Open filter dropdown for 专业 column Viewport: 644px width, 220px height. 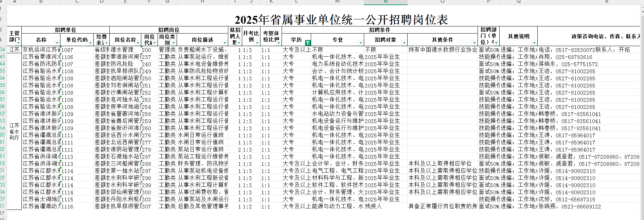pos(360,43)
